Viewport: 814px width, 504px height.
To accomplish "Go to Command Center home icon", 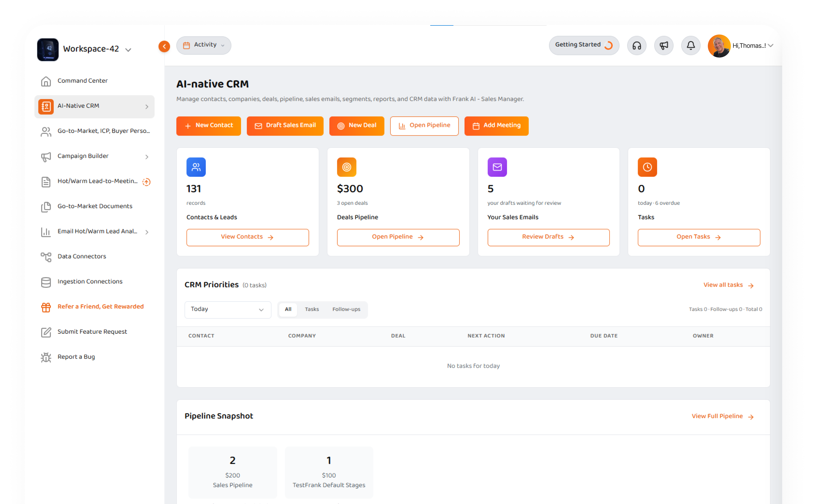I will pos(46,81).
